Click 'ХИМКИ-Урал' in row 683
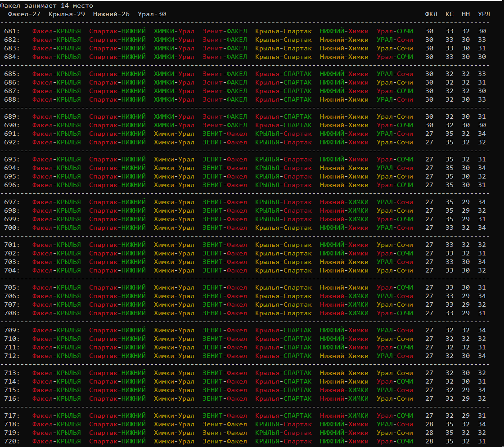504x447 pixels. 174,48
